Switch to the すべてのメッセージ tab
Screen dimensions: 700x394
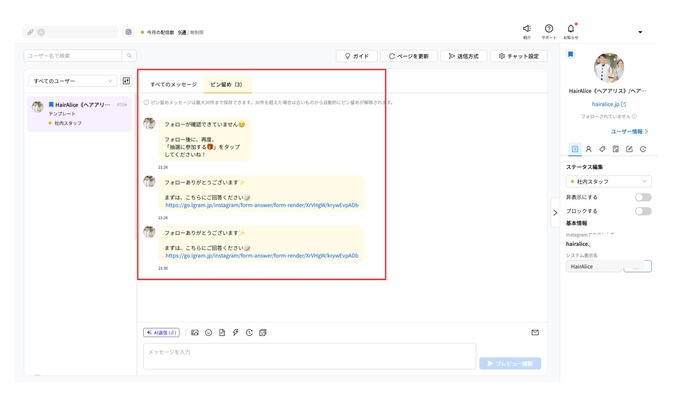[x=173, y=84]
